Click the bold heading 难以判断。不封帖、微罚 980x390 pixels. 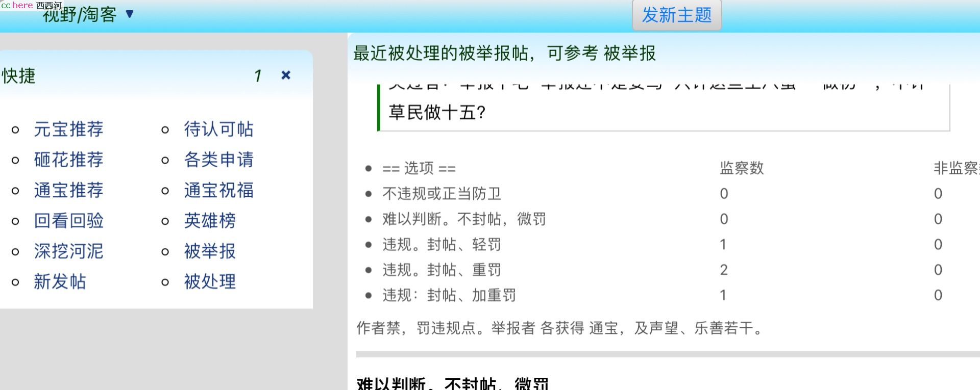pos(453,383)
